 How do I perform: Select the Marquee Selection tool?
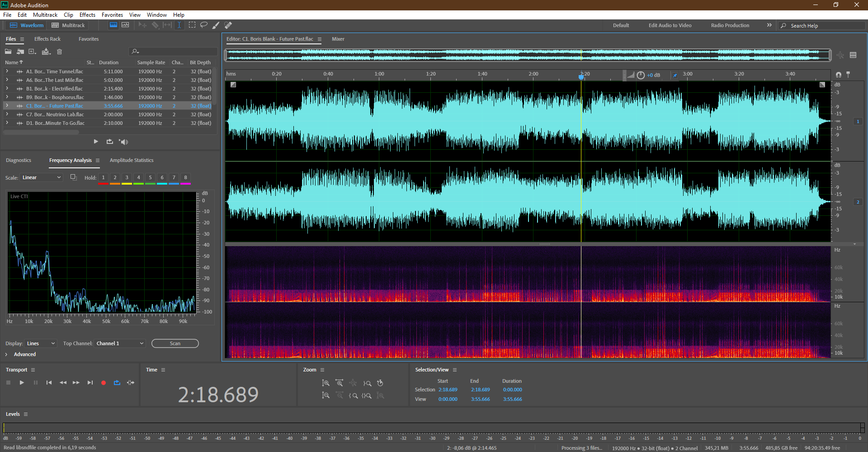point(192,25)
